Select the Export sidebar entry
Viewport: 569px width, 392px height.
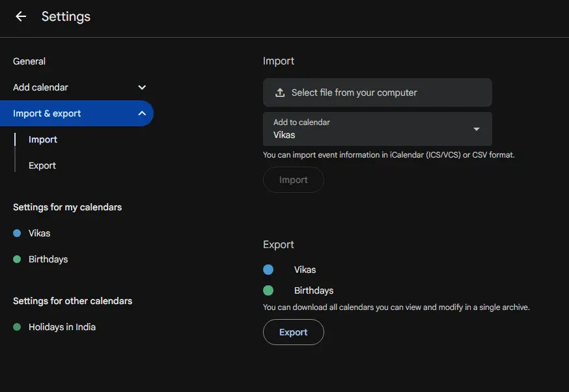[42, 165]
